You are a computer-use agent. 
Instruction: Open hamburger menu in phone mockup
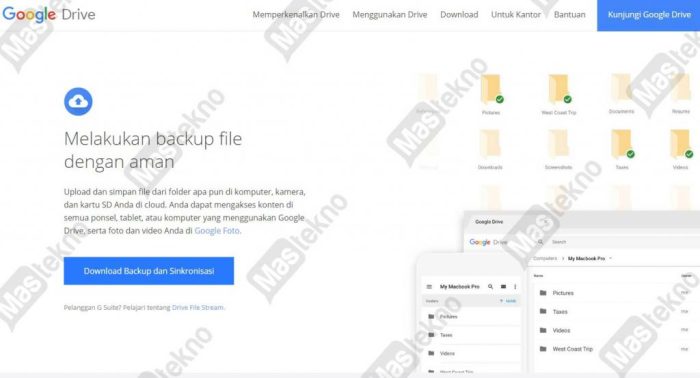pos(429,287)
